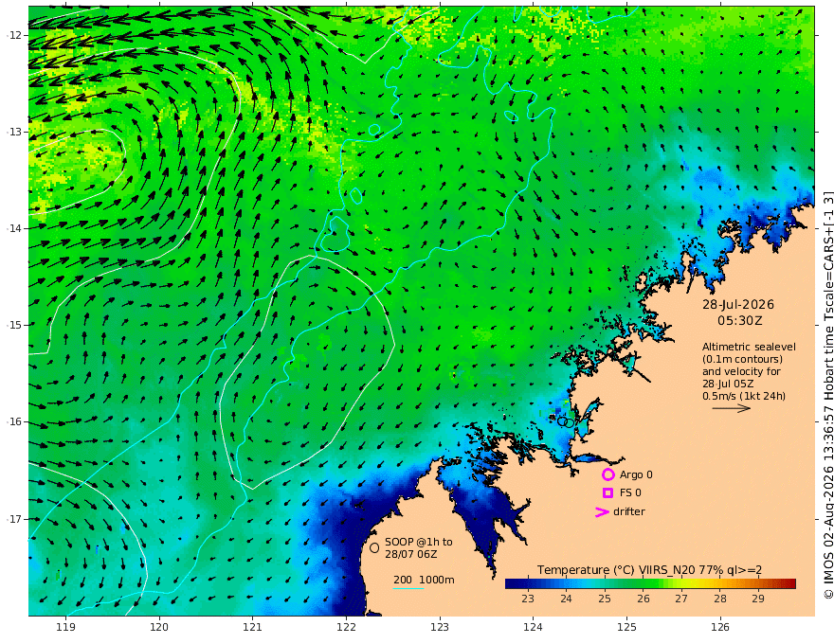Click the 122 longitude axis label

346,628
